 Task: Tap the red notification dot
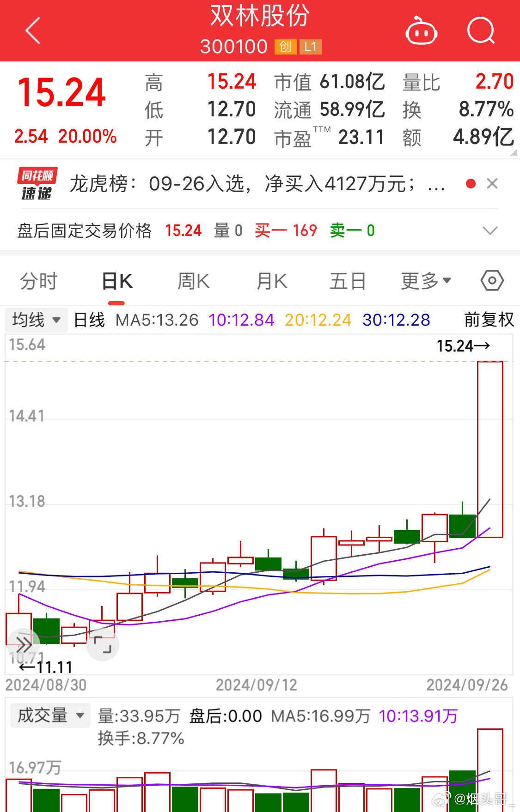point(471,184)
